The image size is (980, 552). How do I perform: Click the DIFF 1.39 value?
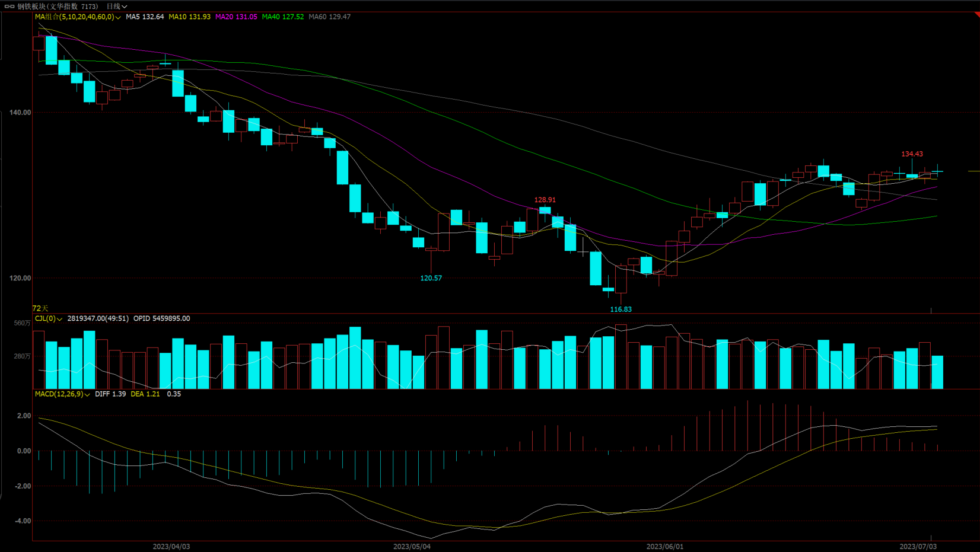pyautogui.click(x=110, y=394)
